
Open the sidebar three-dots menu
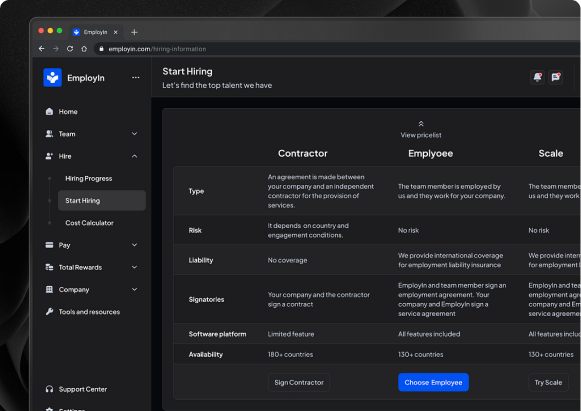(136, 77)
